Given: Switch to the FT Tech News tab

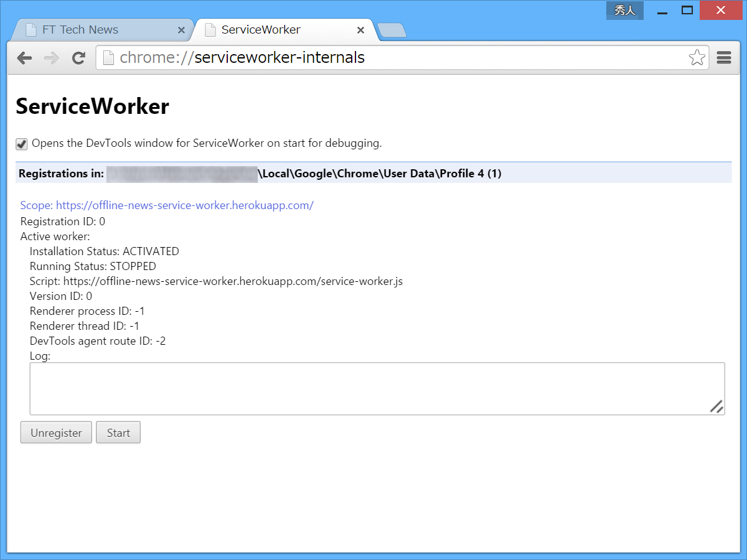Looking at the screenshot, I should tap(103, 30).
